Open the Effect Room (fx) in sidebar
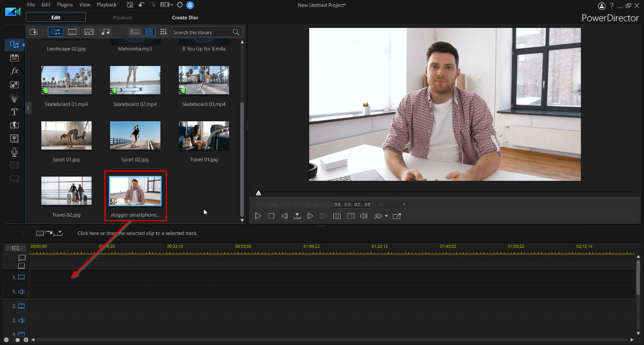The width and height of the screenshot is (644, 345). click(14, 71)
